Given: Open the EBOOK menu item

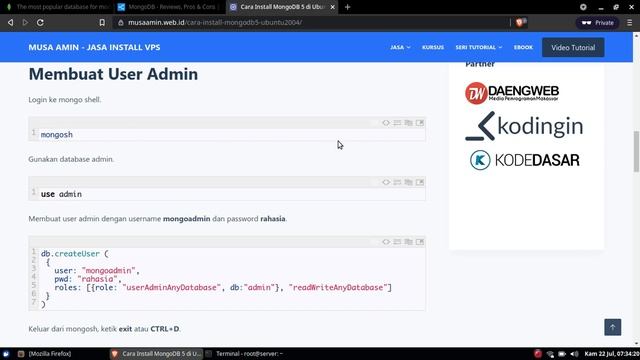Looking at the screenshot, I should click(523, 47).
